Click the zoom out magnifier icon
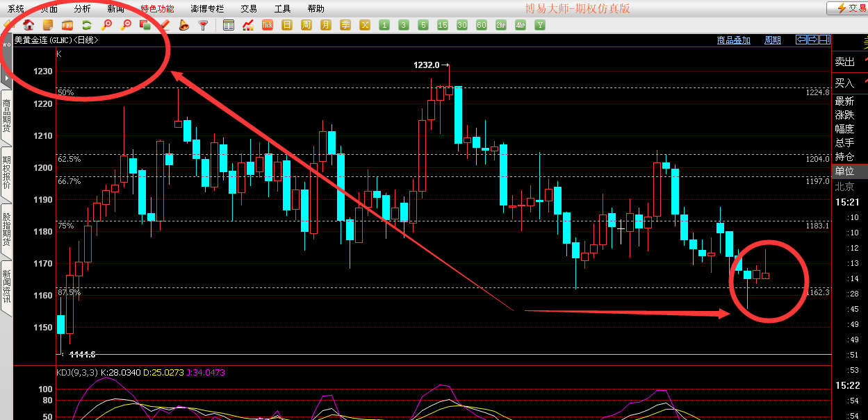The width and height of the screenshot is (868, 420). coord(126,25)
